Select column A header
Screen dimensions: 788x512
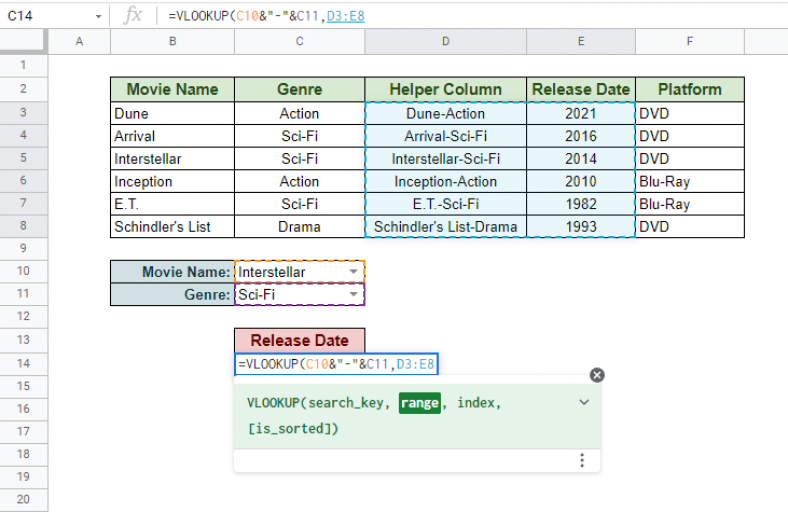coord(79,42)
